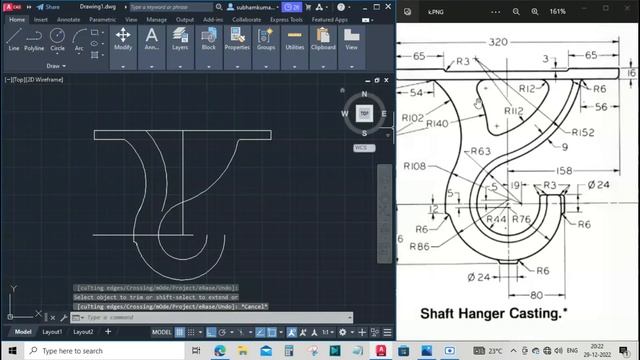Choose the Hatch draw tool
Image resolution: width=640 pixels, height=360 pixels.
pyautogui.click(x=94, y=55)
